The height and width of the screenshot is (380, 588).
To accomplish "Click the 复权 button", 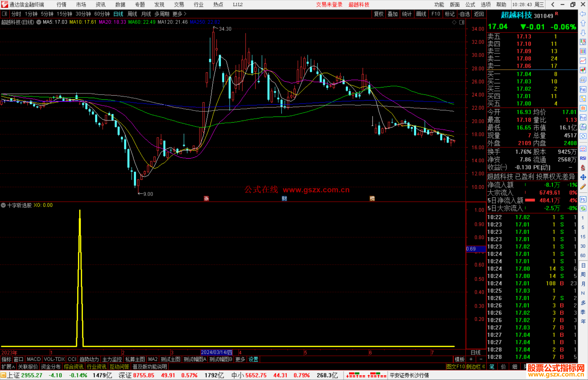I will click(x=378, y=14).
